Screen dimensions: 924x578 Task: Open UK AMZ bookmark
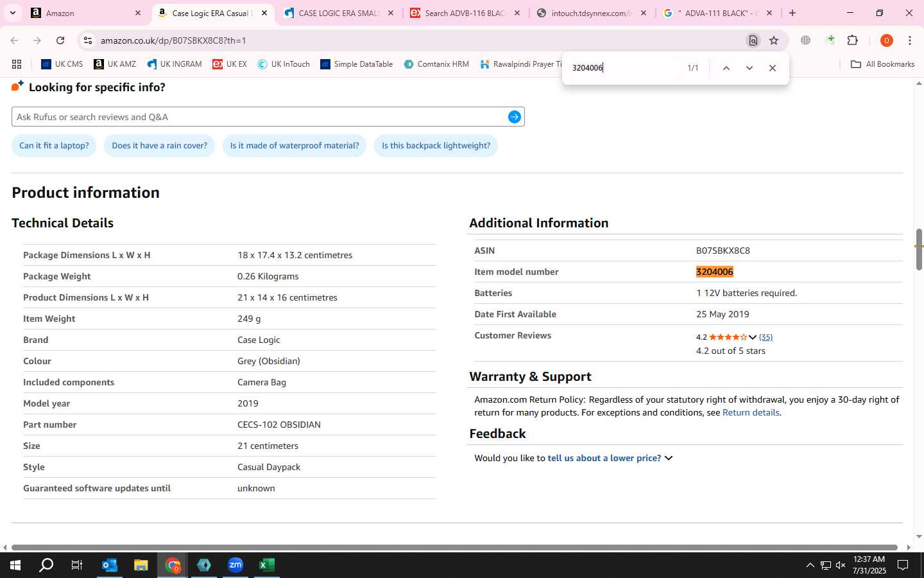point(115,64)
